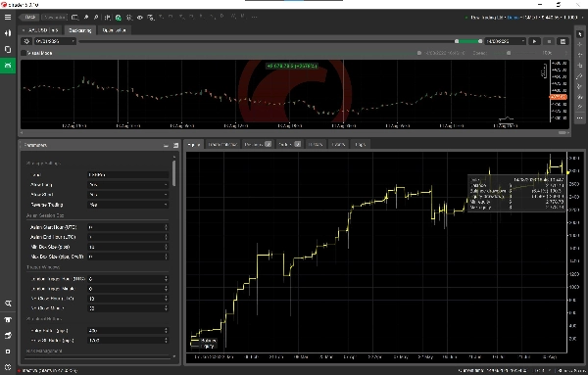Click the eye viewing options toolbar icon
This screenshot has height=375, width=588.
point(140,18)
